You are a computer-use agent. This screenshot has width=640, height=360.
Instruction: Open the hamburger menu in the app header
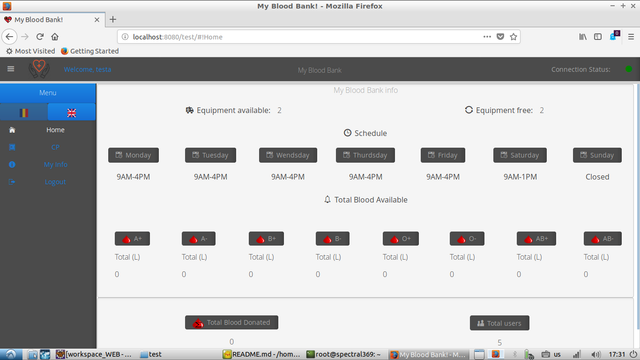coord(11,69)
